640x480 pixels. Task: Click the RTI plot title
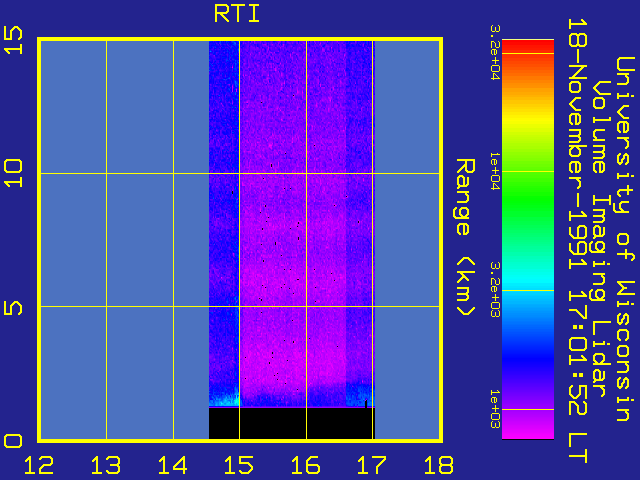point(237,13)
